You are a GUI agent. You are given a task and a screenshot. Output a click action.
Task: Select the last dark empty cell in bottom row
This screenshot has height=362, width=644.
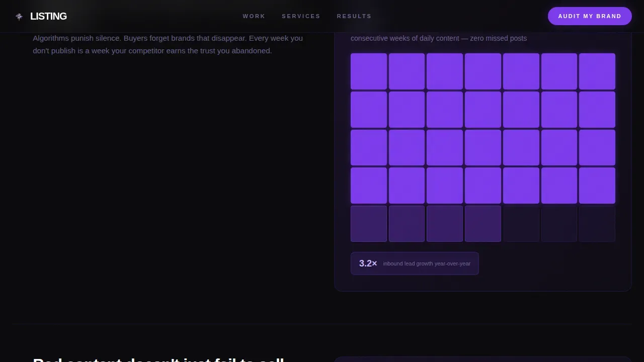click(x=597, y=224)
